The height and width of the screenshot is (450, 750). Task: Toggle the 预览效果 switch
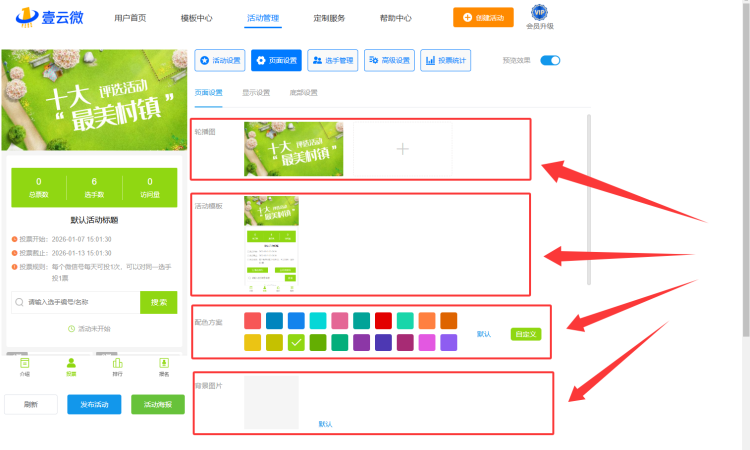[550, 60]
